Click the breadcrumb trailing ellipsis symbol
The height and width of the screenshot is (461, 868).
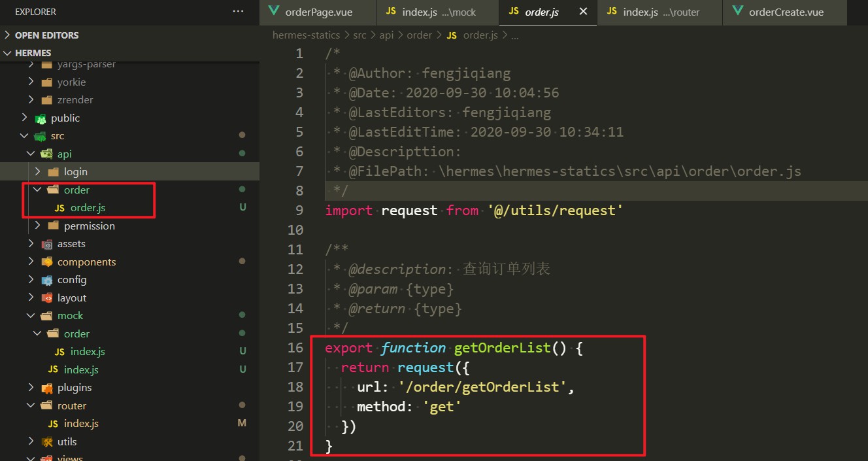(515, 36)
